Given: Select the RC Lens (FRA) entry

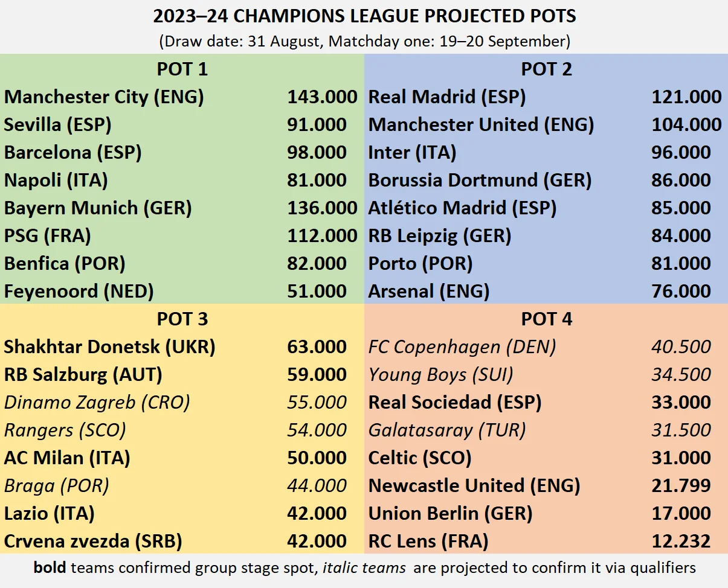Looking at the screenshot, I should (428, 541).
